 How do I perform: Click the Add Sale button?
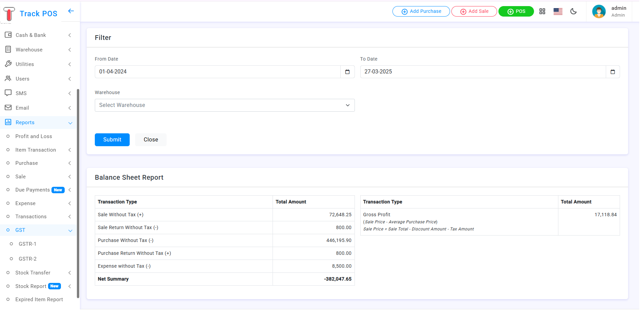pos(474,12)
